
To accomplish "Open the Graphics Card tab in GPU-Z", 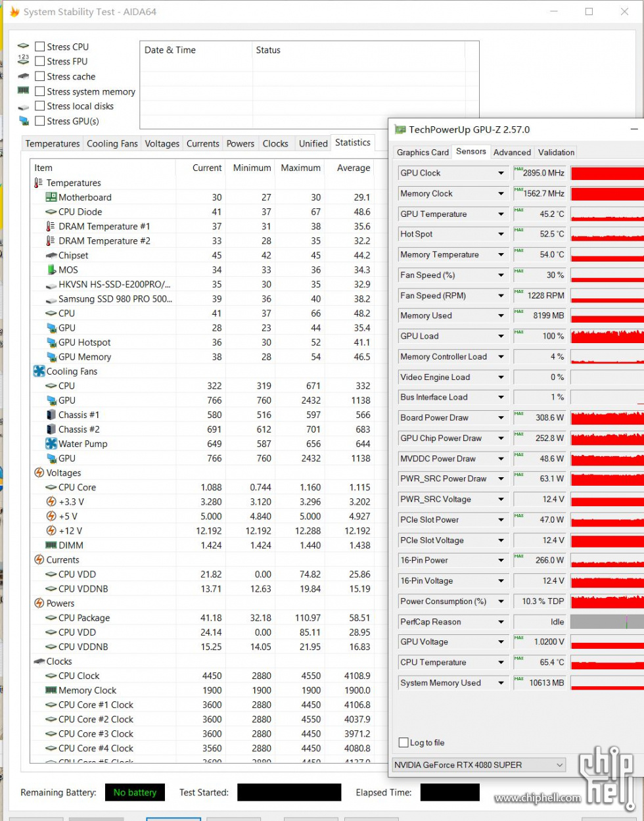I will 423,152.
